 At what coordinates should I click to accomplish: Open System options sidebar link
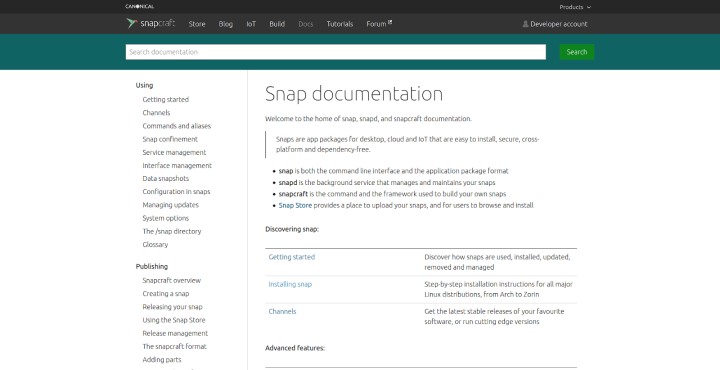click(x=165, y=219)
